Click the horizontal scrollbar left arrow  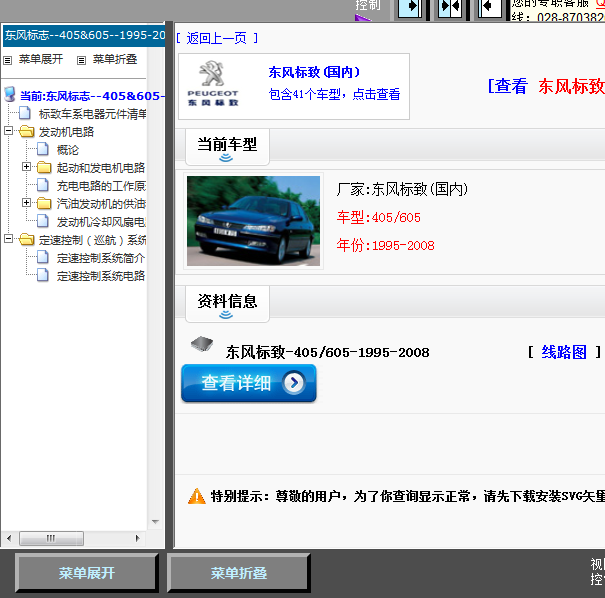coord(9,538)
